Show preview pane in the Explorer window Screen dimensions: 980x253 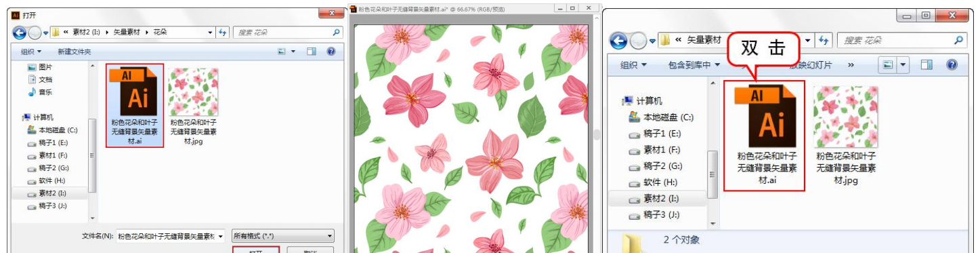tap(926, 65)
